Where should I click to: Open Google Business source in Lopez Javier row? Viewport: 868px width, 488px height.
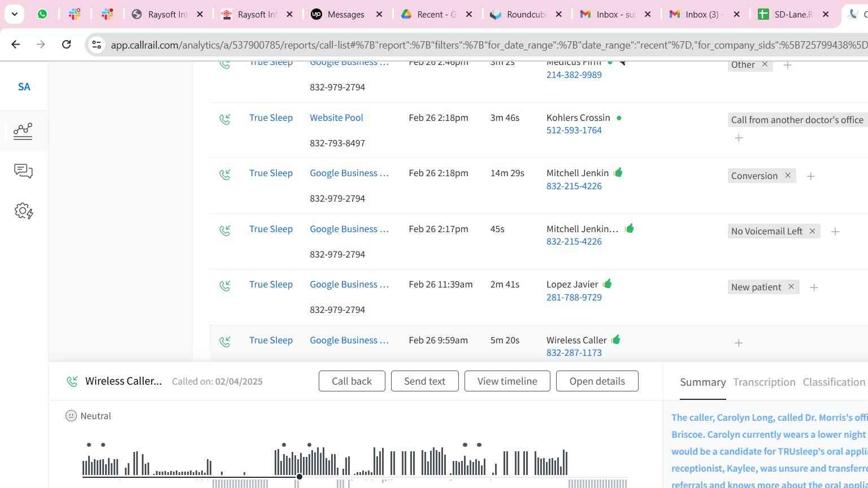349,285
